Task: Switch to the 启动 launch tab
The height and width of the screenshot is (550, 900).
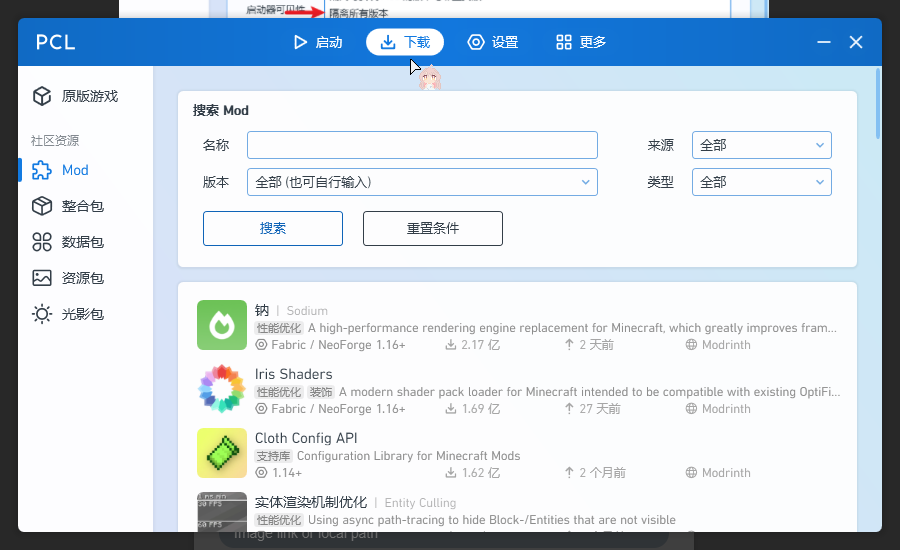Action: [x=318, y=42]
